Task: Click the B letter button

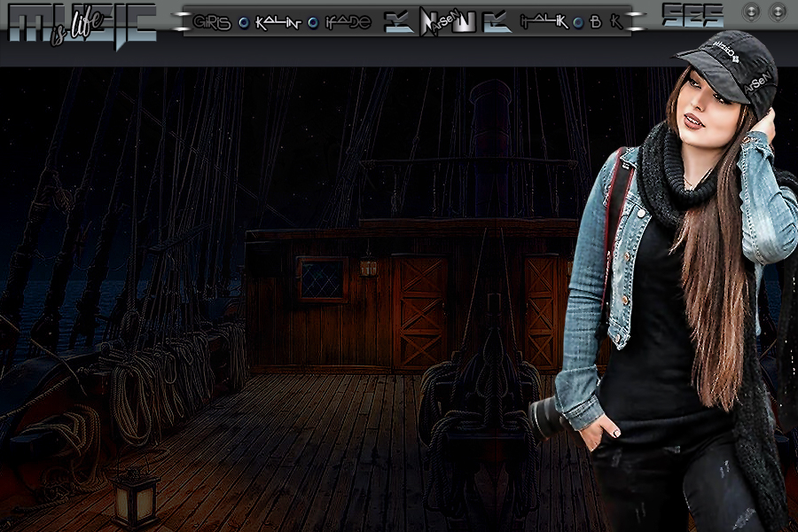Action: (595, 22)
